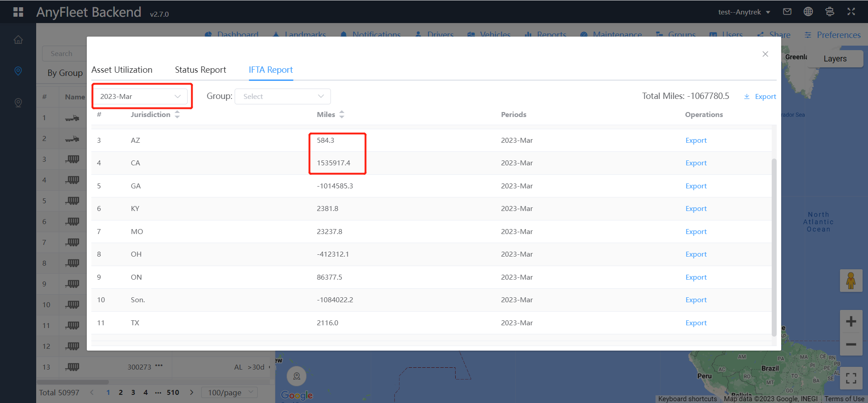Click the Street View pegman icon
The image size is (868, 403).
tap(851, 281)
